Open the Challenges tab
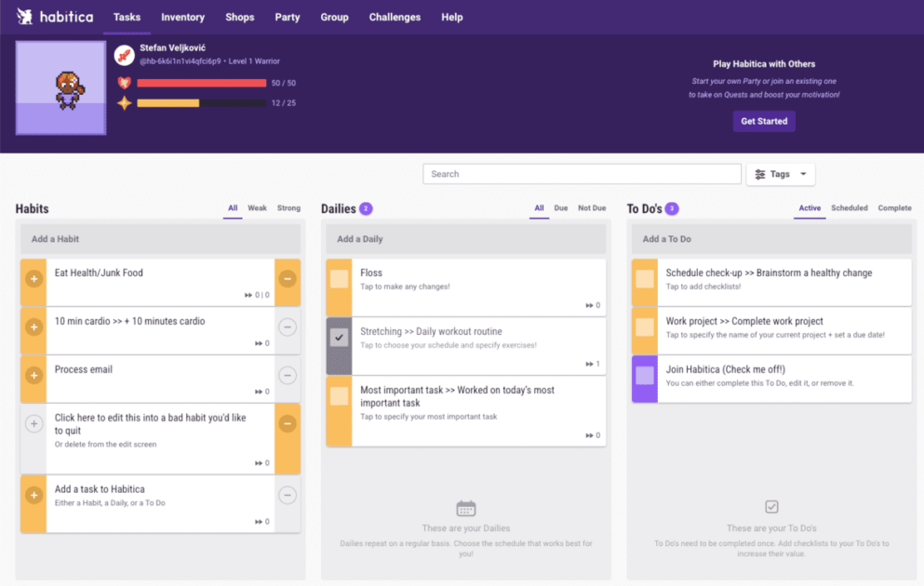The width and height of the screenshot is (924, 586). coord(395,17)
